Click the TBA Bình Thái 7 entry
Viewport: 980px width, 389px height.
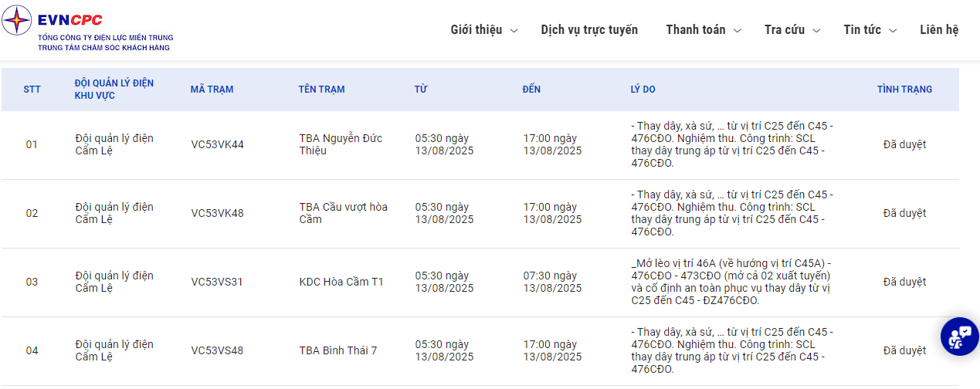tap(337, 350)
